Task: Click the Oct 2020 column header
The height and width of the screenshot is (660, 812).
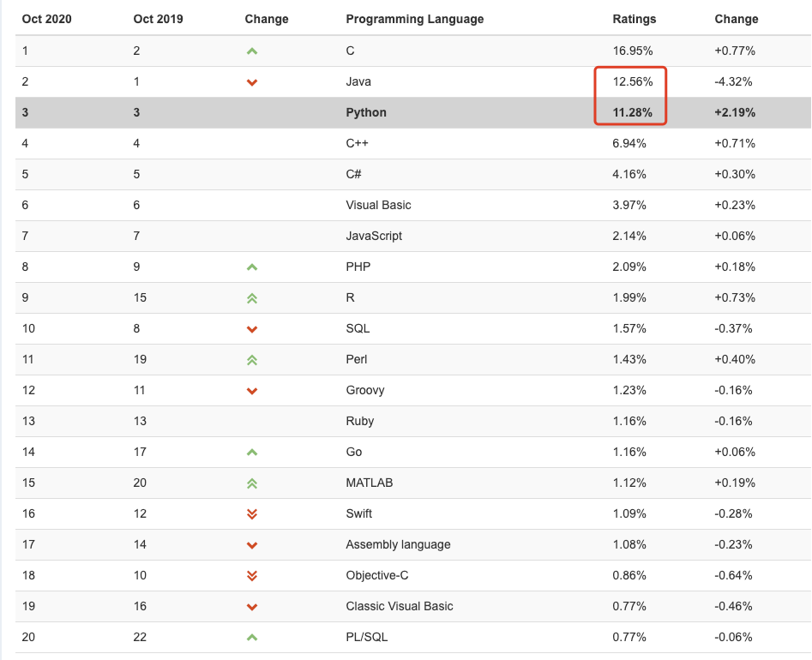Action: click(46, 19)
